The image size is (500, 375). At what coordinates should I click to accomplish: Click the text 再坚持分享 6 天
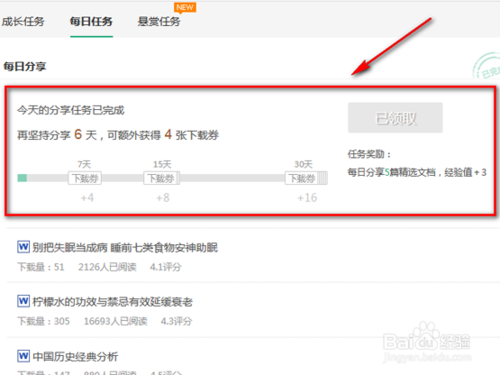pos(57,135)
